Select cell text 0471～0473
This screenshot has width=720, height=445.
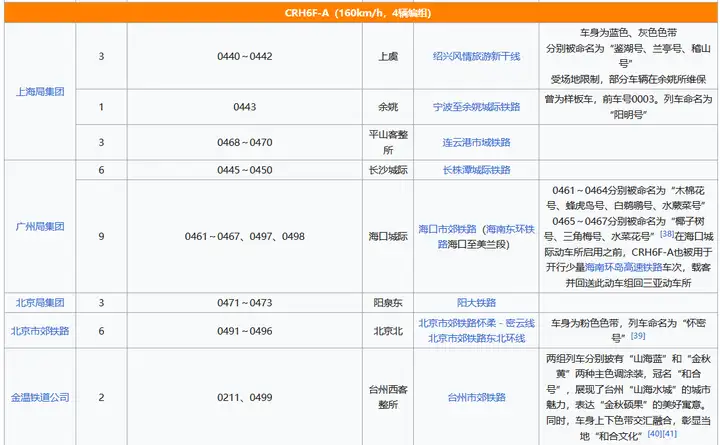(245, 303)
